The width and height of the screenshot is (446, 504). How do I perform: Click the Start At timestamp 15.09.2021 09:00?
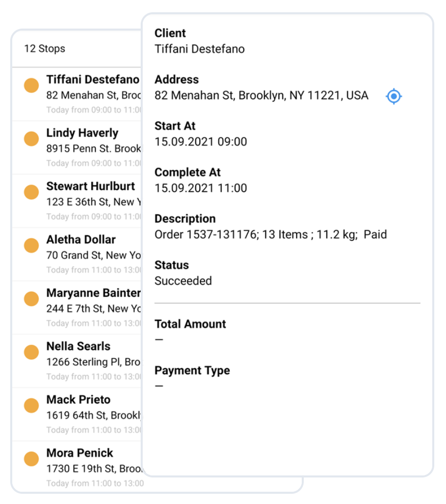(201, 142)
